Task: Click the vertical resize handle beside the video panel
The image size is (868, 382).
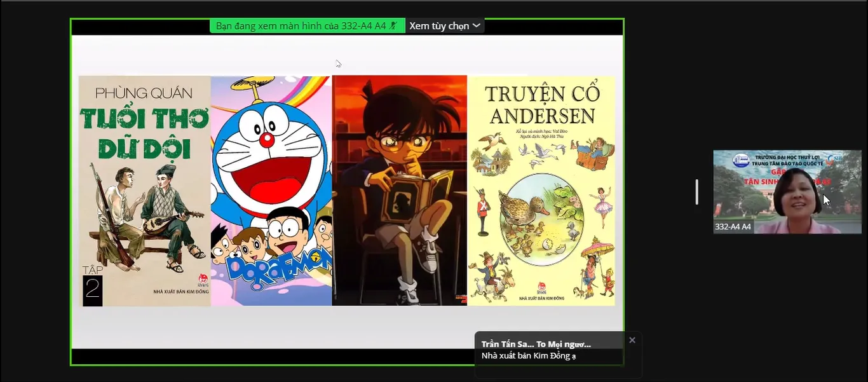Action: click(697, 192)
